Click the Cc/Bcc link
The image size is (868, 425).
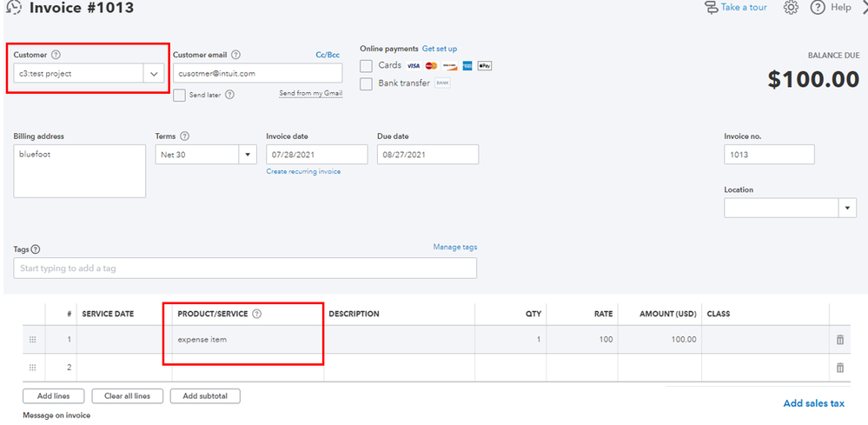(328, 55)
